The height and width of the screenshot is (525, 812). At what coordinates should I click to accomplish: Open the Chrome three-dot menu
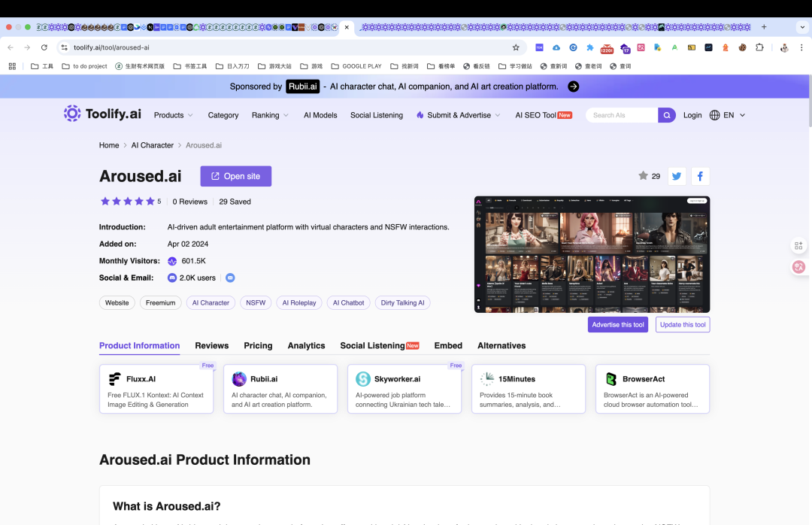point(801,47)
